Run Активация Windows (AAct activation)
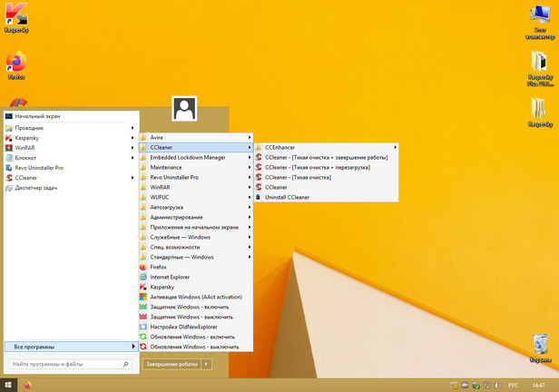 196,297
